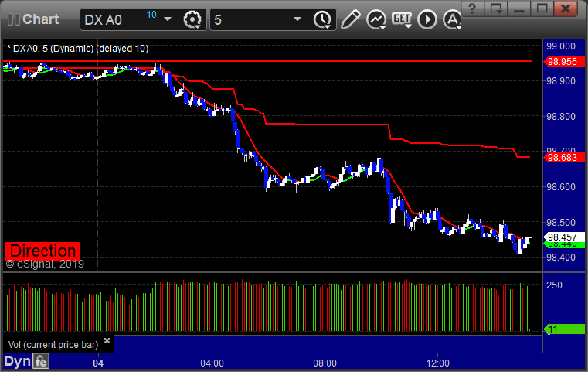Open the GET tools dropdown
Viewport: 588px width, 372px height.
click(402, 19)
